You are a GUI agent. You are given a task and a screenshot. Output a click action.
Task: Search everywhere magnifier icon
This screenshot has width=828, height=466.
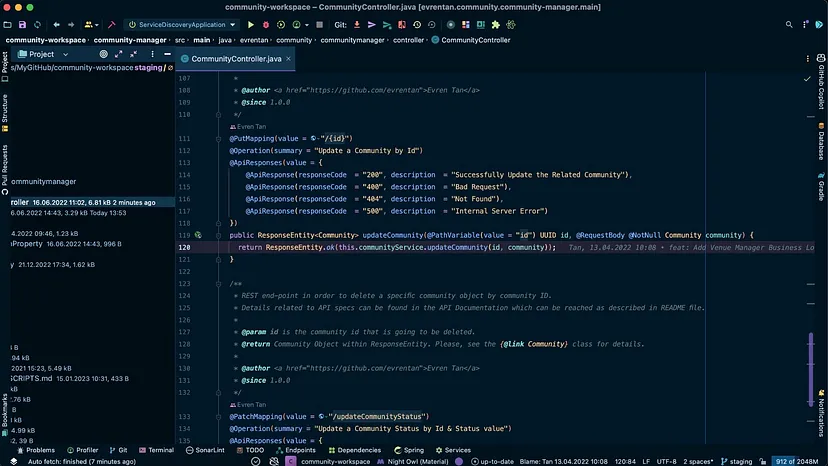pos(789,25)
